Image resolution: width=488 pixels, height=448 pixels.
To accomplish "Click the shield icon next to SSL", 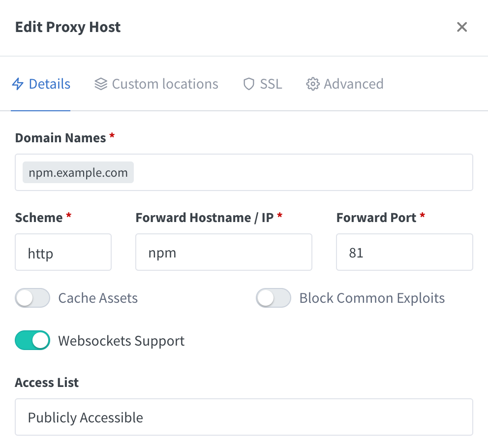I will click(x=249, y=84).
